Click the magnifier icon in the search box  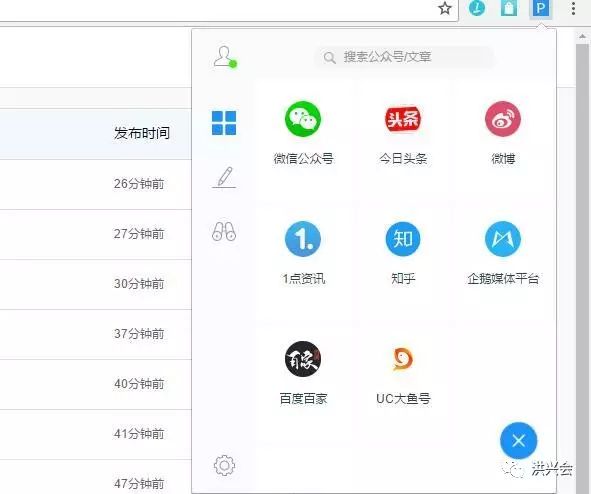point(329,58)
